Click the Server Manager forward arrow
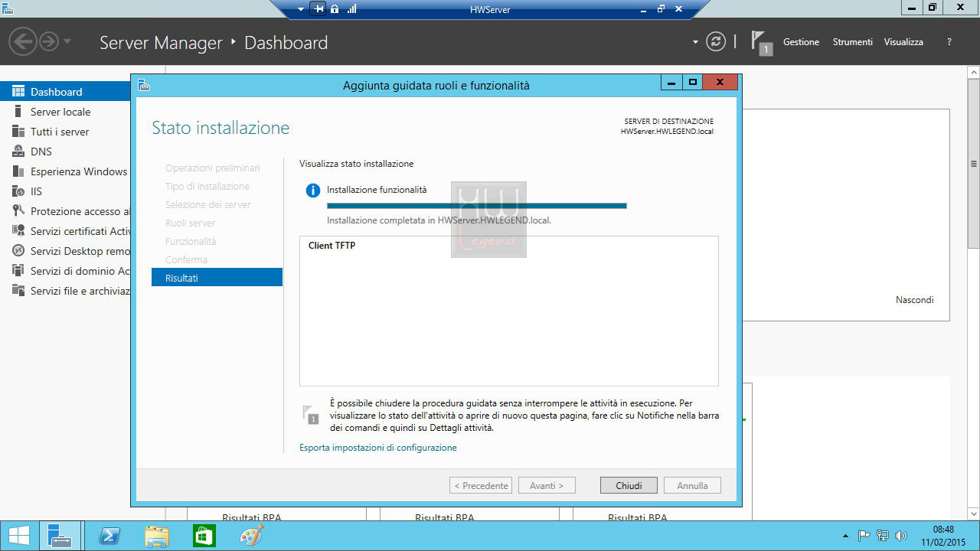Image resolution: width=980 pixels, height=551 pixels. 48,41
